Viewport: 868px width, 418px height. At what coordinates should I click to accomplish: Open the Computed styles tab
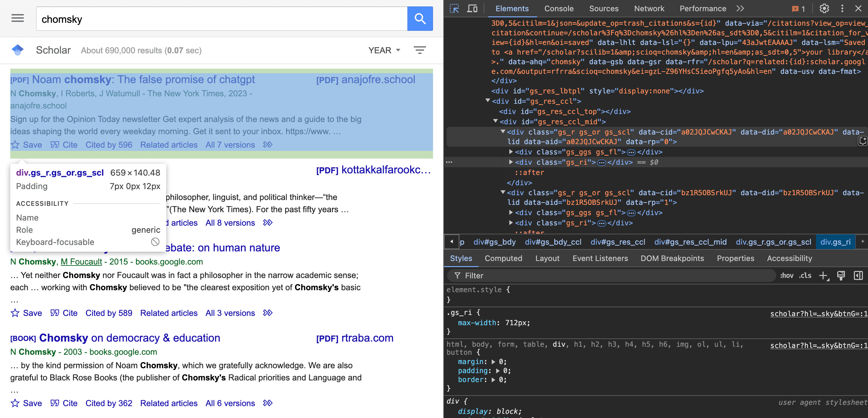tap(503, 258)
